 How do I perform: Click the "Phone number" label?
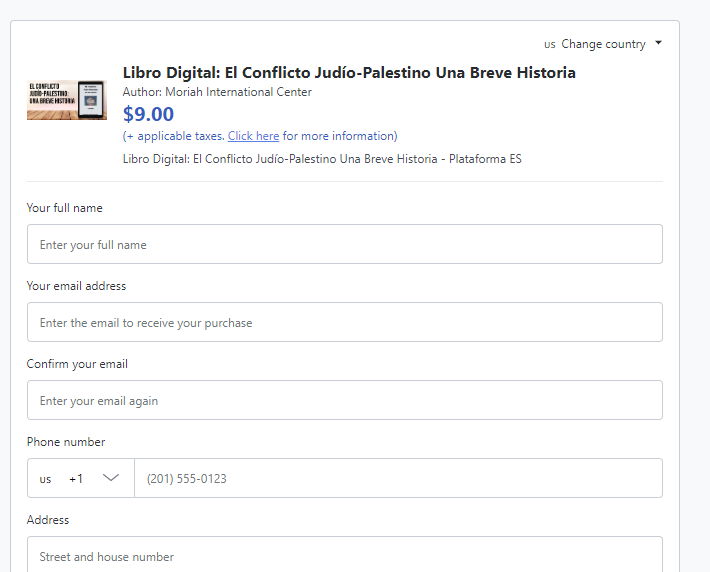click(65, 442)
